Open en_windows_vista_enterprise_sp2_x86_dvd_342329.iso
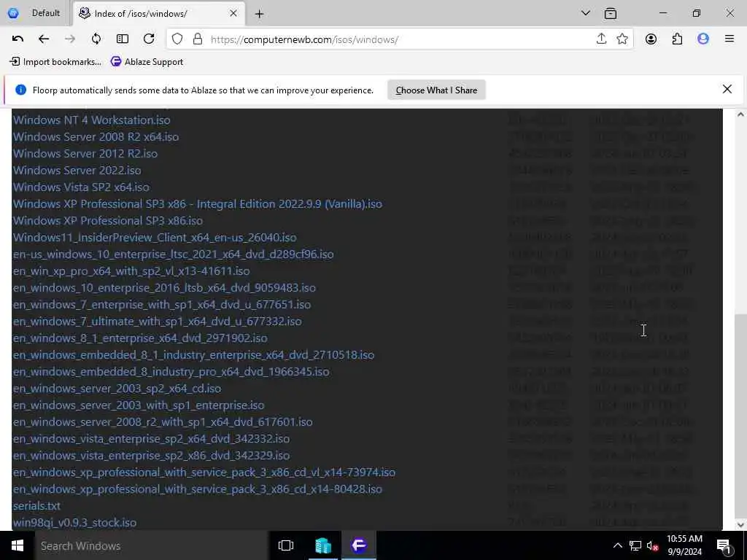Image resolution: width=747 pixels, height=560 pixels. [152, 456]
